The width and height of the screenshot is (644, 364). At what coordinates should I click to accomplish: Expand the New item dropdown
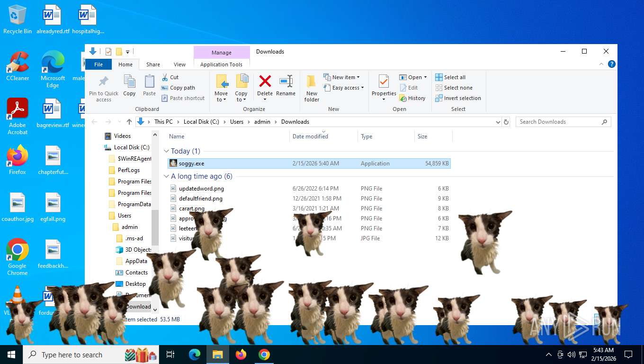pyautogui.click(x=342, y=77)
